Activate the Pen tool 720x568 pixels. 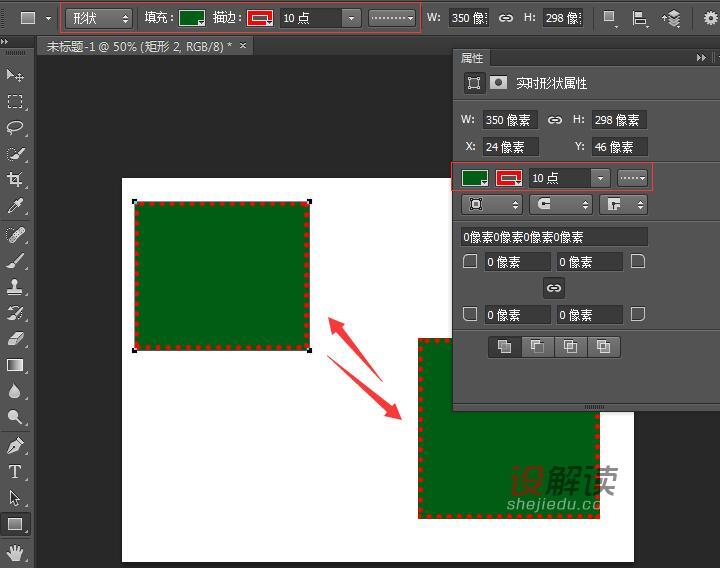[x=15, y=445]
